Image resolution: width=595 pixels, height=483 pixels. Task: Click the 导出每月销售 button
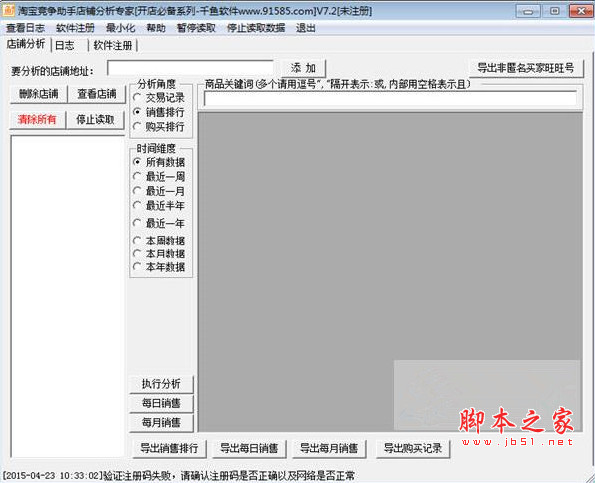329,448
